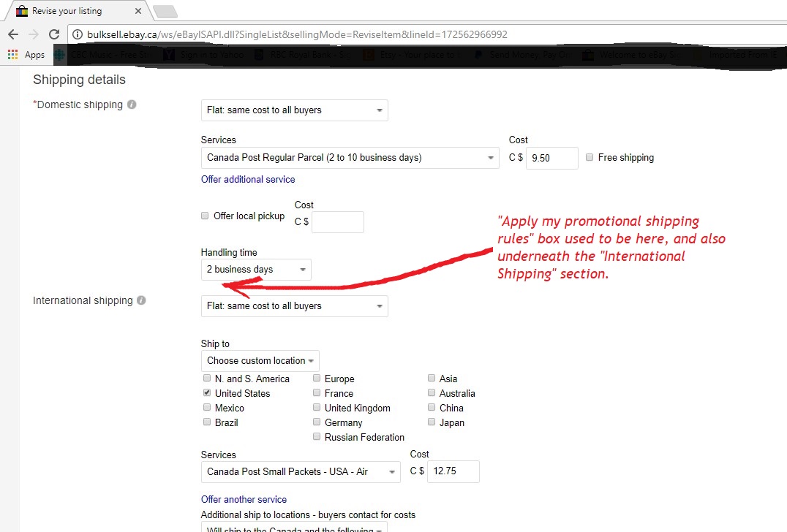This screenshot has width=787, height=532.
Task: Click the International shipping info icon
Action: 141,300
